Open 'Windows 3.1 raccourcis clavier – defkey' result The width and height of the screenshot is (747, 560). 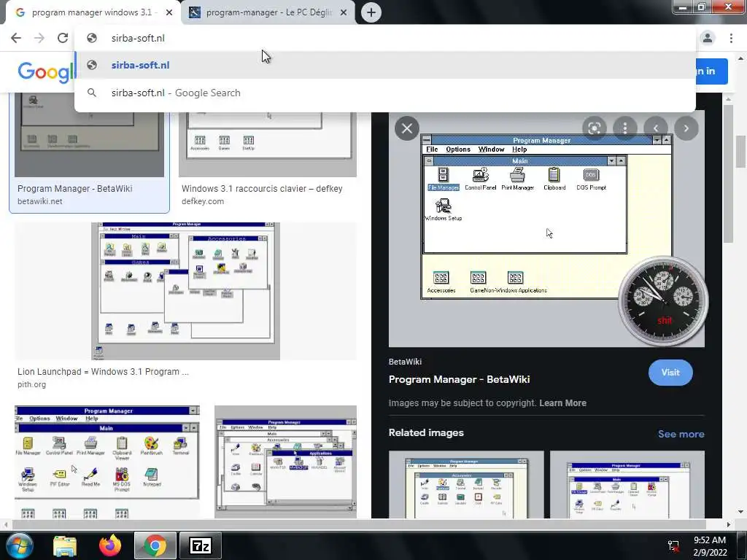(x=262, y=189)
